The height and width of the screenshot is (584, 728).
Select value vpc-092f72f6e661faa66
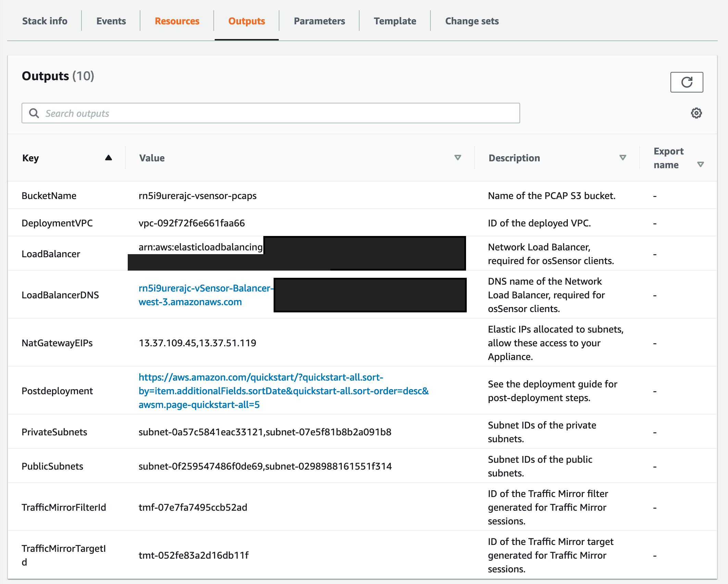192,223
